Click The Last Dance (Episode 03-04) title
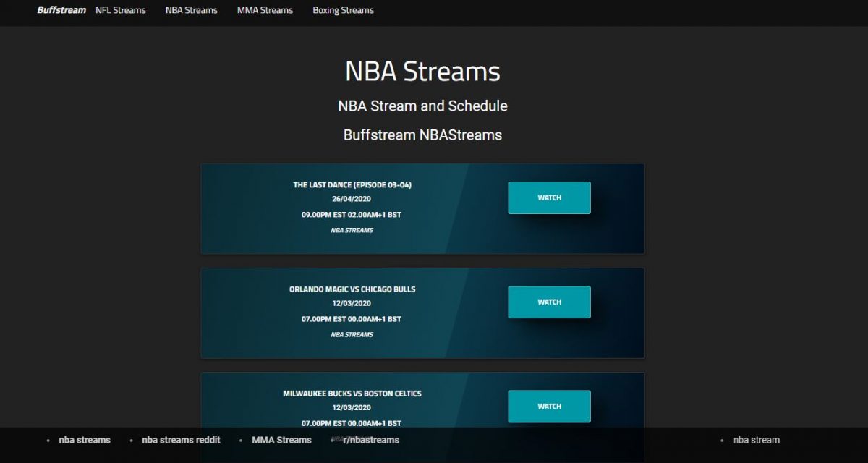The height and width of the screenshot is (463, 868). pos(352,185)
